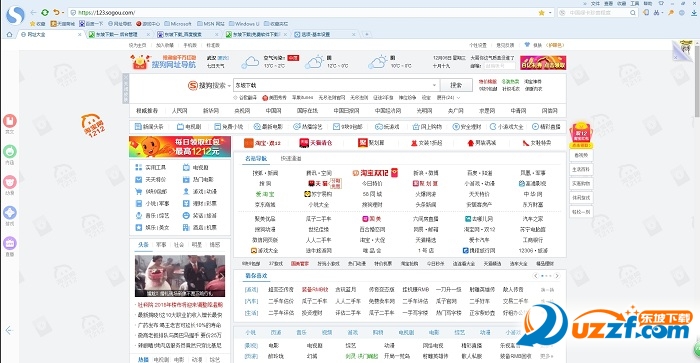
Task: Open the 百度一下 bookmark
Action: coord(92,24)
